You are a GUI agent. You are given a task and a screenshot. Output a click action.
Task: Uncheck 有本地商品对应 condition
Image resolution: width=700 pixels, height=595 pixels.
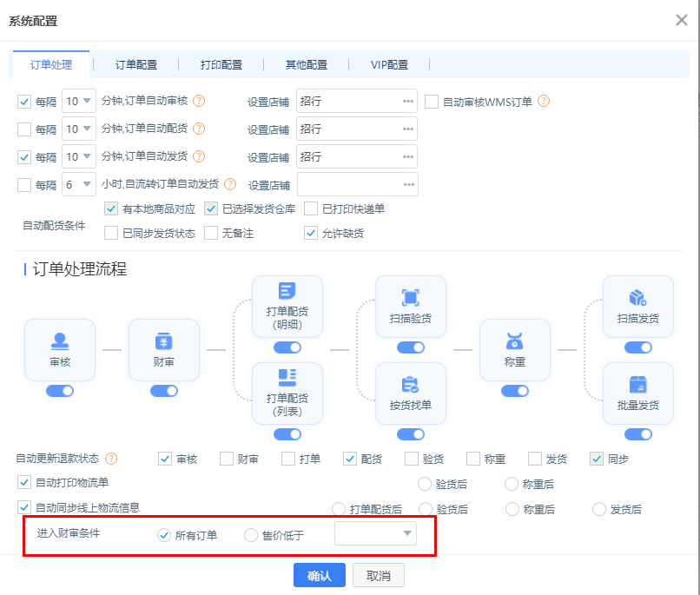(111, 208)
